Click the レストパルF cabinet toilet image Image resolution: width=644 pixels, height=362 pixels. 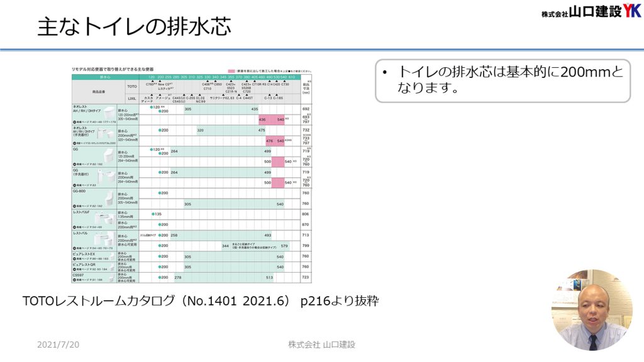point(105,218)
